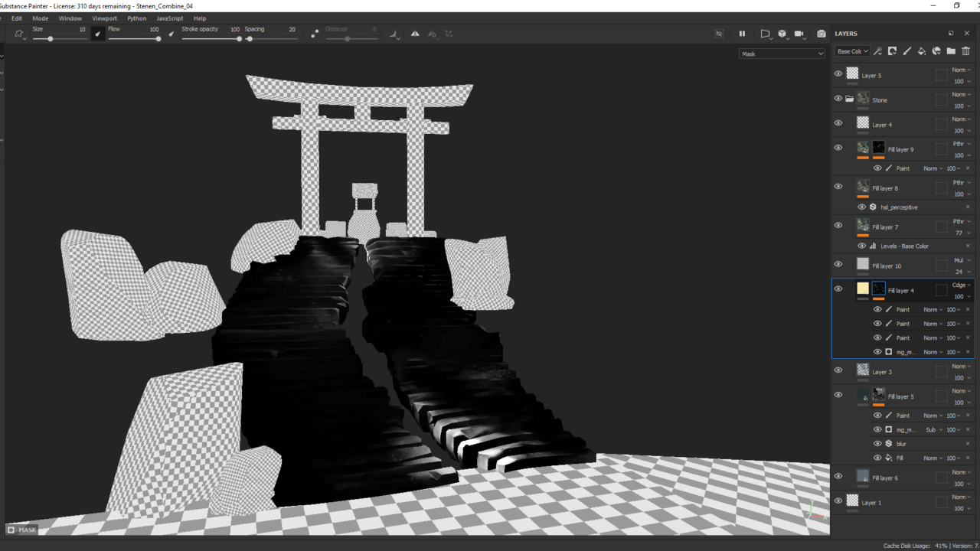The height and width of the screenshot is (551, 980).
Task: Add a paint layer with the brush icon
Action: click(907, 51)
